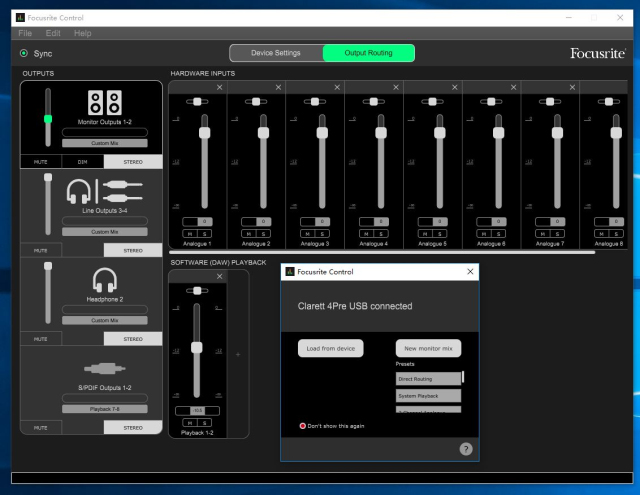Select the Line Outputs 3-4 headphone icon
Screen dimensions: 640x495
click(x=79, y=192)
